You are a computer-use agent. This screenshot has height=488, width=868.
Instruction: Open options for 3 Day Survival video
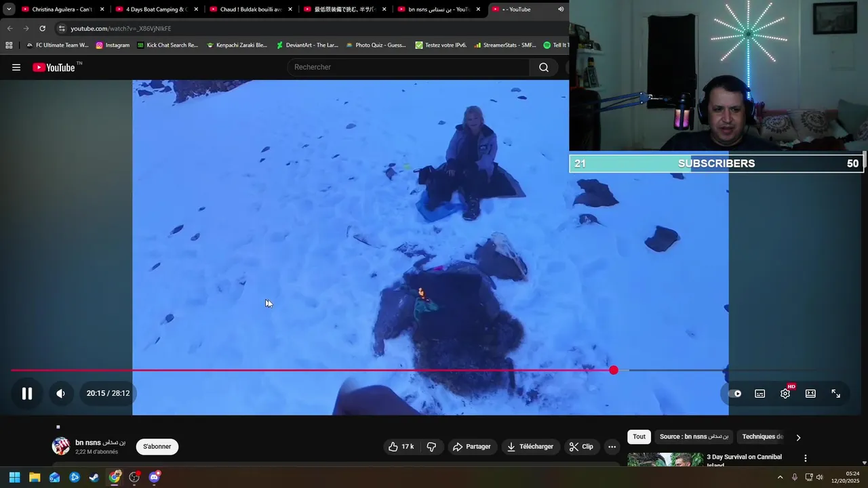[806, 459]
